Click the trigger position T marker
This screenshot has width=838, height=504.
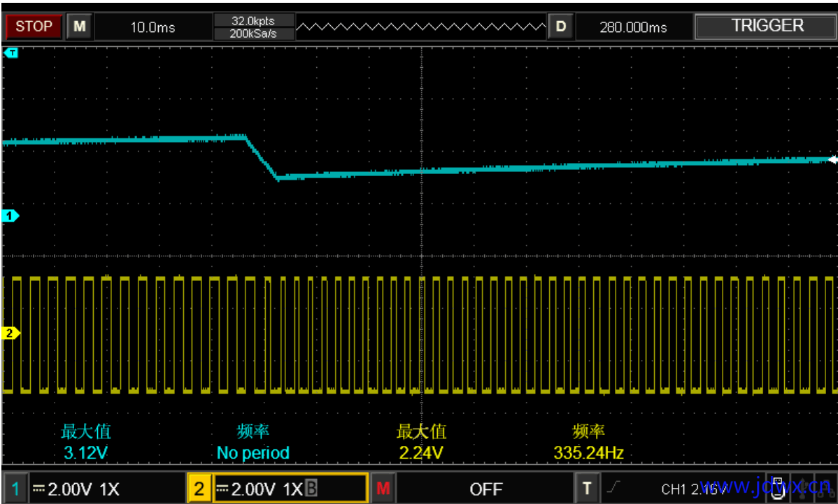(x=11, y=53)
